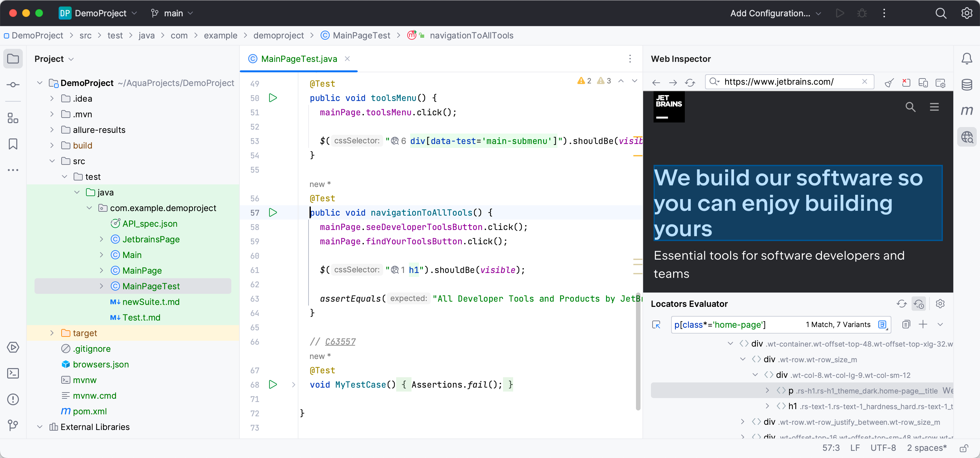Click navigationToAllTools in the breadcrumb bar

point(471,36)
